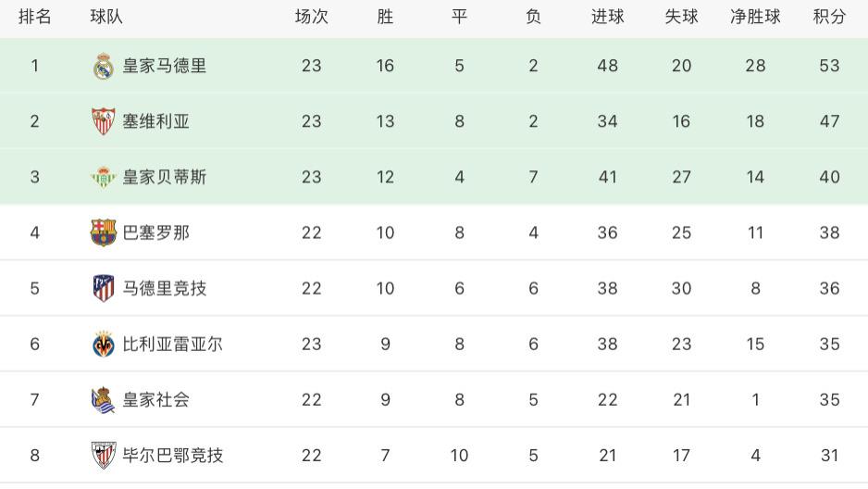This screenshot has width=868, height=489.
Task: Click the 场次 column header
Action: pyautogui.click(x=311, y=17)
